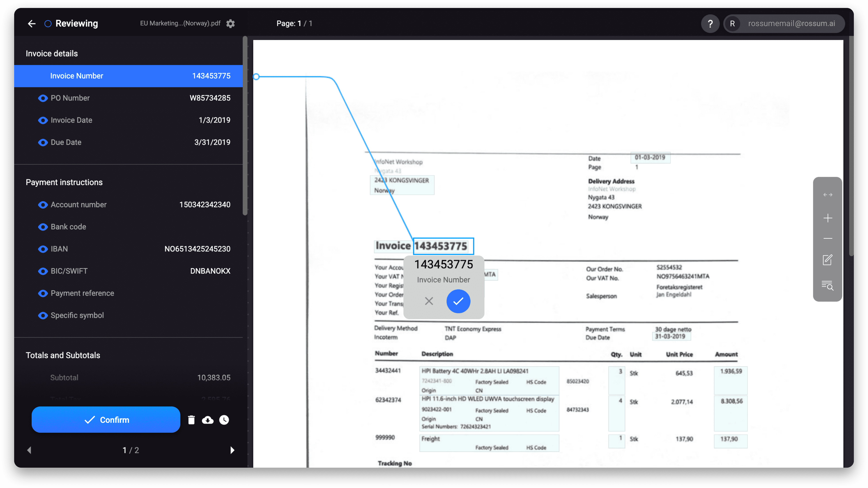This screenshot has height=488, width=868.
Task: Reject the value with the X icon
Action: pos(429,301)
